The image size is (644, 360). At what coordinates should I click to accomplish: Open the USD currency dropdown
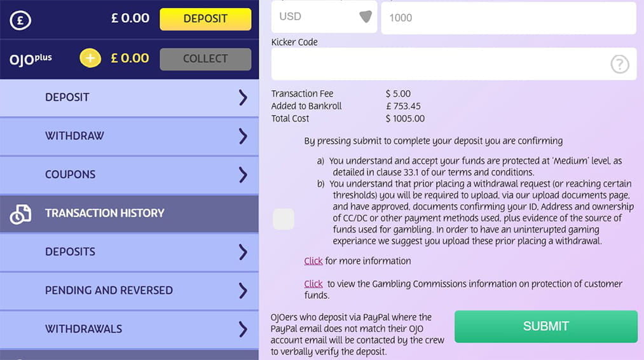pyautogui.click(x=324, y=17)
